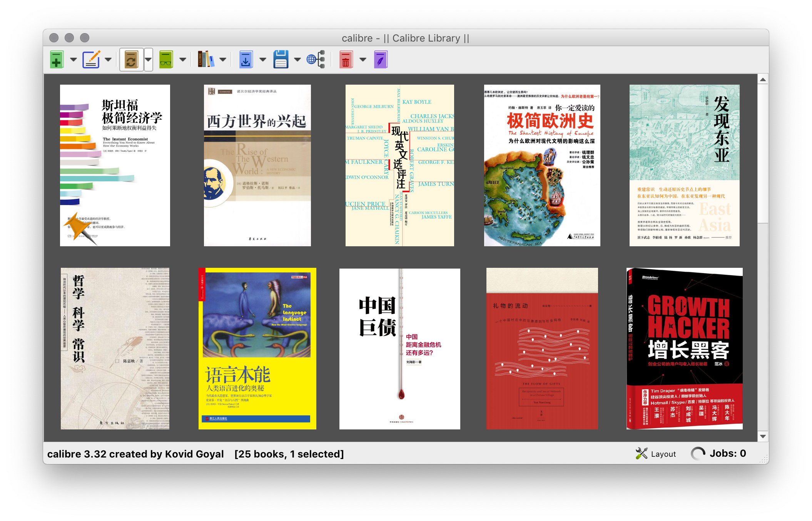The height and width of the screenshot is (521, 812).
Task: Save the selected book to disk
Action: tap(281, 59)
